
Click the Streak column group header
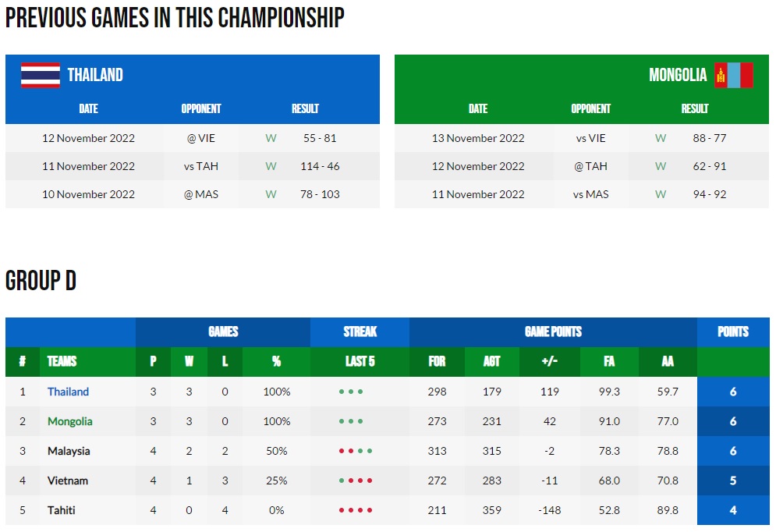click(x=360, y=332)
